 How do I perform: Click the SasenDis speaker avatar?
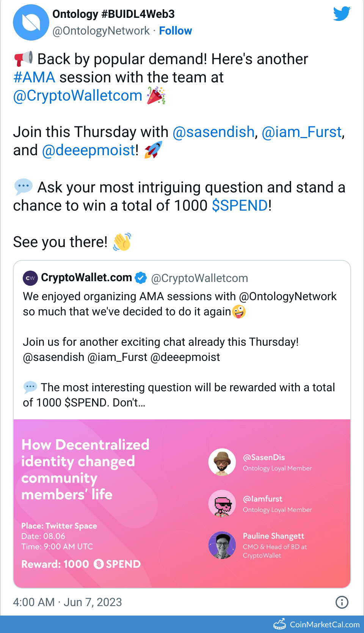pos(222,462)
